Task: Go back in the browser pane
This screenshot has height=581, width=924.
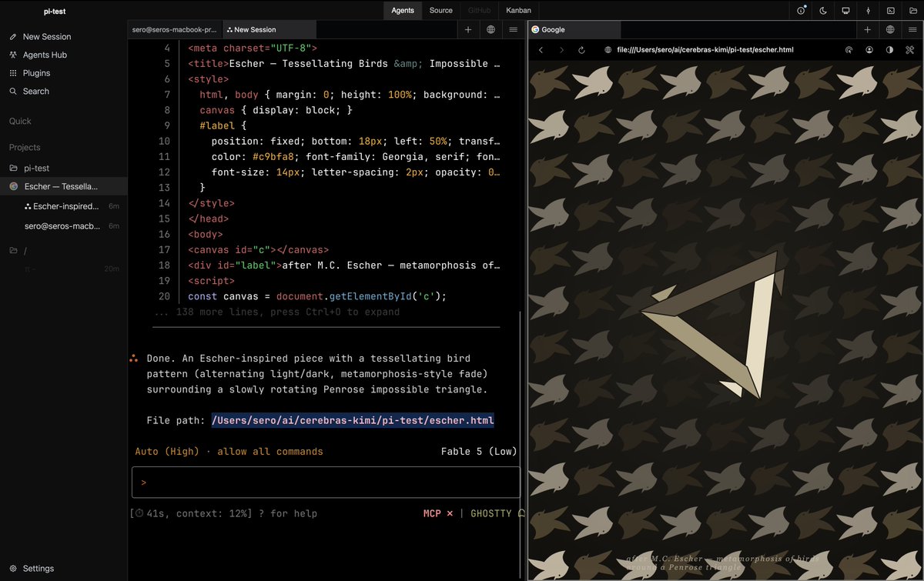Action: (541, 49)
